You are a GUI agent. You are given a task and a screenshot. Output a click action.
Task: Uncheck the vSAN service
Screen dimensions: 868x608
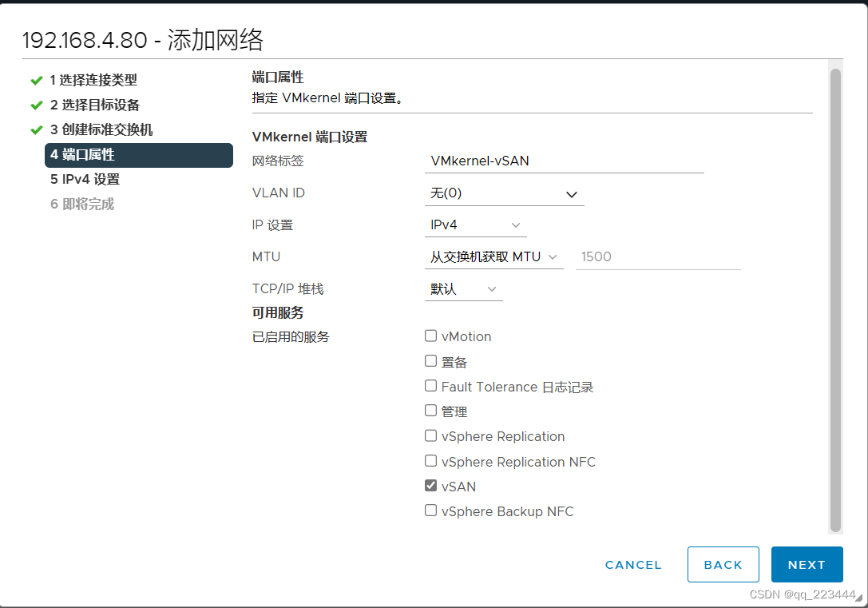[430, 486]
